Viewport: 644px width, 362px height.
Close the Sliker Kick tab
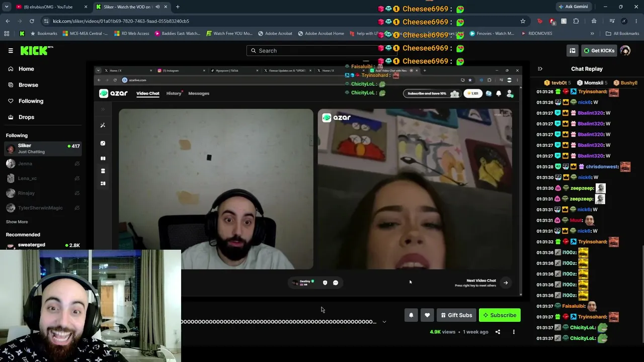coord(166,7)
